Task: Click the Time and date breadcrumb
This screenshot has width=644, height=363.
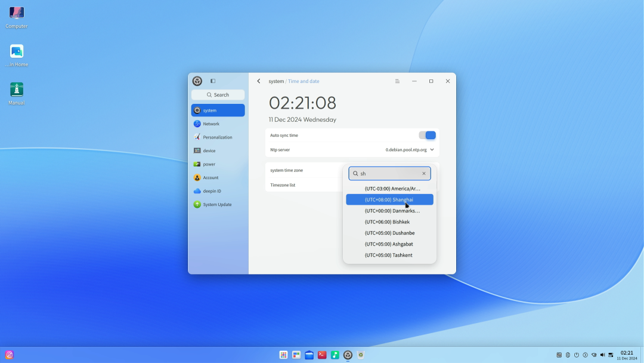Action: [304, 81]
